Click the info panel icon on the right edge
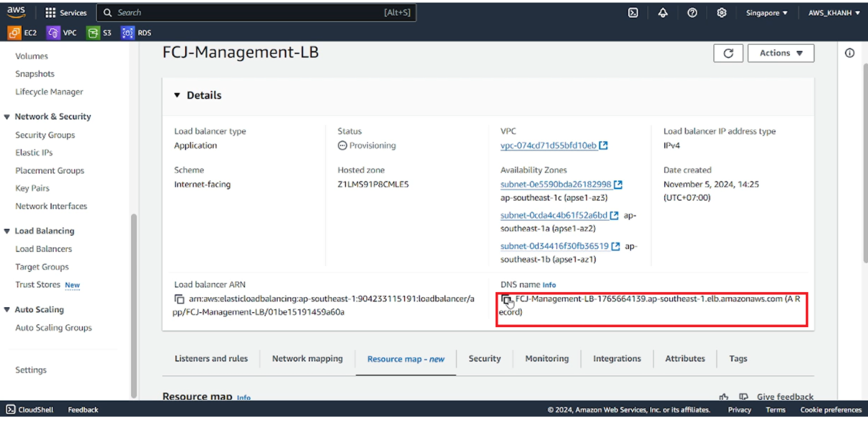 [x=849, y=53]
